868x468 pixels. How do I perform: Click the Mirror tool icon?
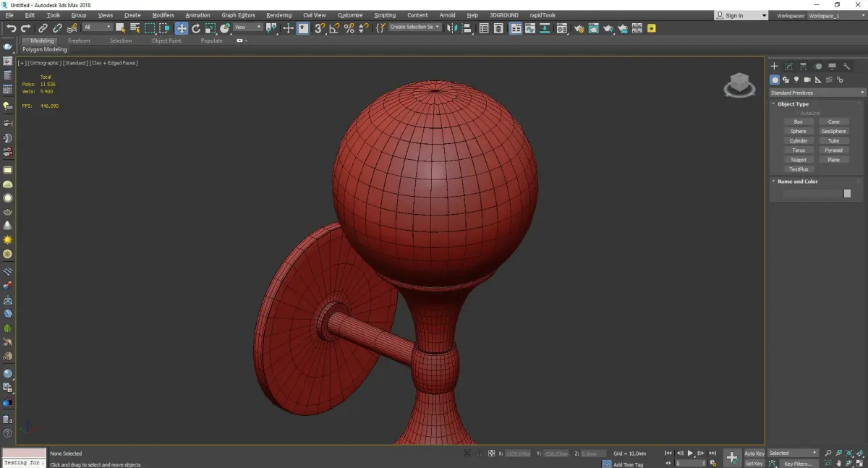452,28
